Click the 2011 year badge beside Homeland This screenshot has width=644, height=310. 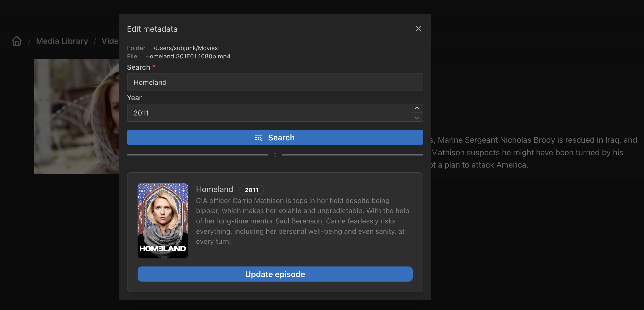tap(251, 190)
